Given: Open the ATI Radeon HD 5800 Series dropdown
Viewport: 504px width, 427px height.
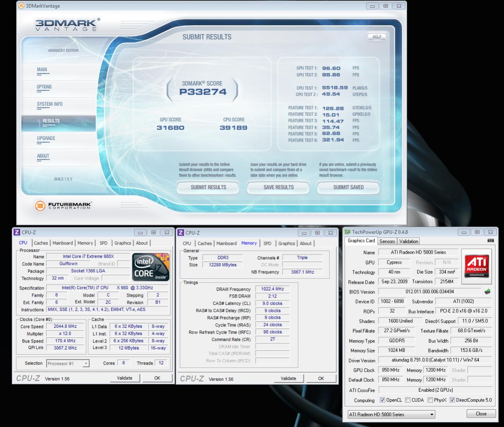Looking at the screenshot, I should tap(391, 414).
